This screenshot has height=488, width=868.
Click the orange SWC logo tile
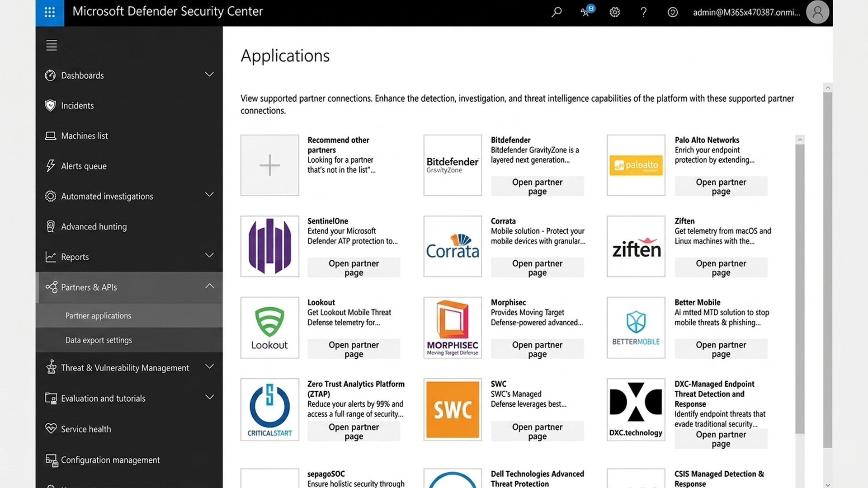pos(453,409)
